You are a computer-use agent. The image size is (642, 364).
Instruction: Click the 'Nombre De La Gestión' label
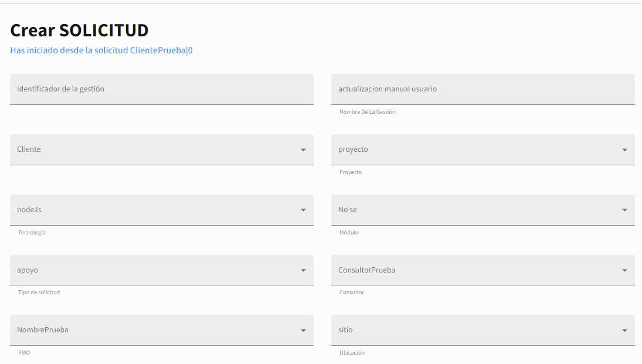pos(367,112)
